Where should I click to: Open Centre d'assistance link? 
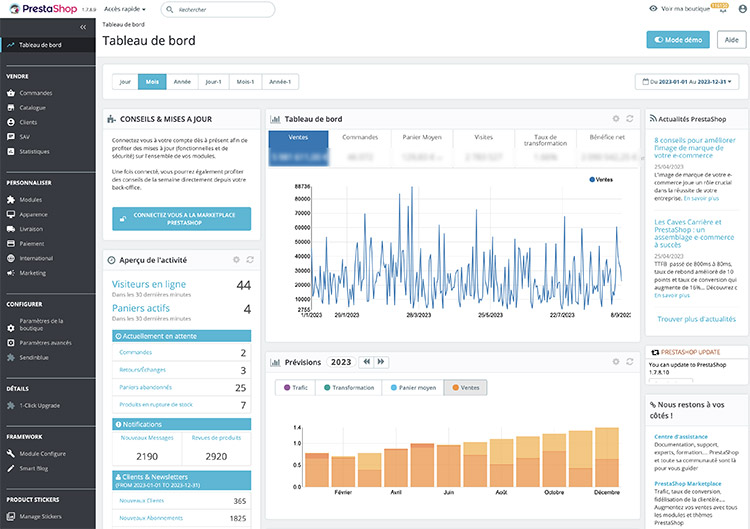pyautogui.click(x=681, y=437)
